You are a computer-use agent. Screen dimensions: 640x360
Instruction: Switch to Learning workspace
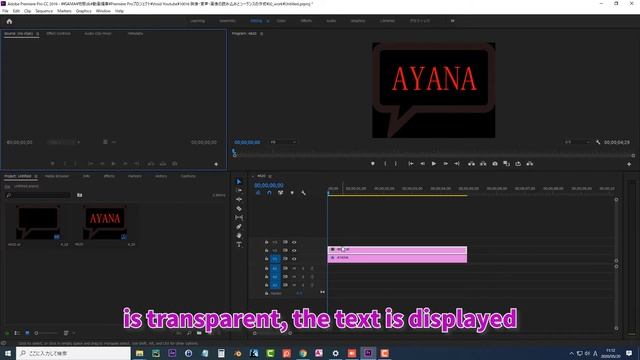(x=197, y=21)
